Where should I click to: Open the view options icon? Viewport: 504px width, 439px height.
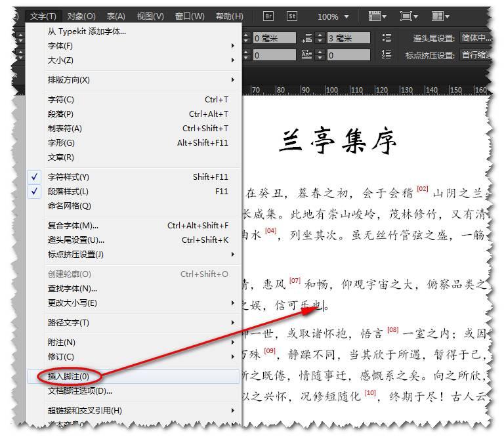377,16
